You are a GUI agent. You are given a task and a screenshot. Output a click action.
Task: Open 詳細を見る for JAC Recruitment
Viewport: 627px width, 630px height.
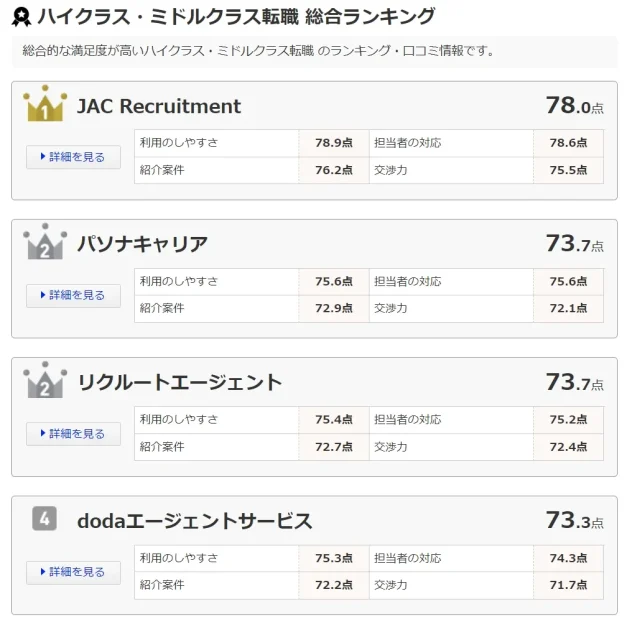click(73, 157)
